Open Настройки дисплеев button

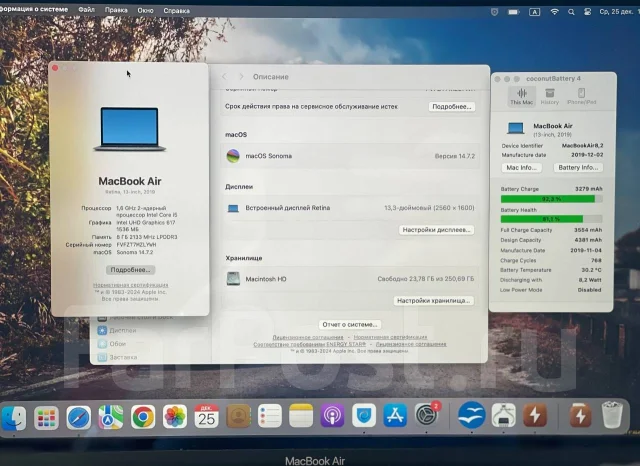click(x=436, y=230)
